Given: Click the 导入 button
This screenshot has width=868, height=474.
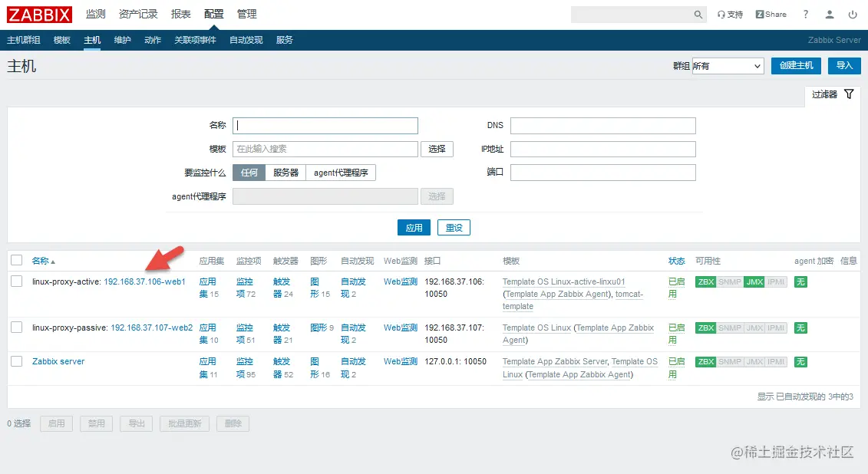Looking at the screenshot, I should pyautogui.click(x=844, y=65).
